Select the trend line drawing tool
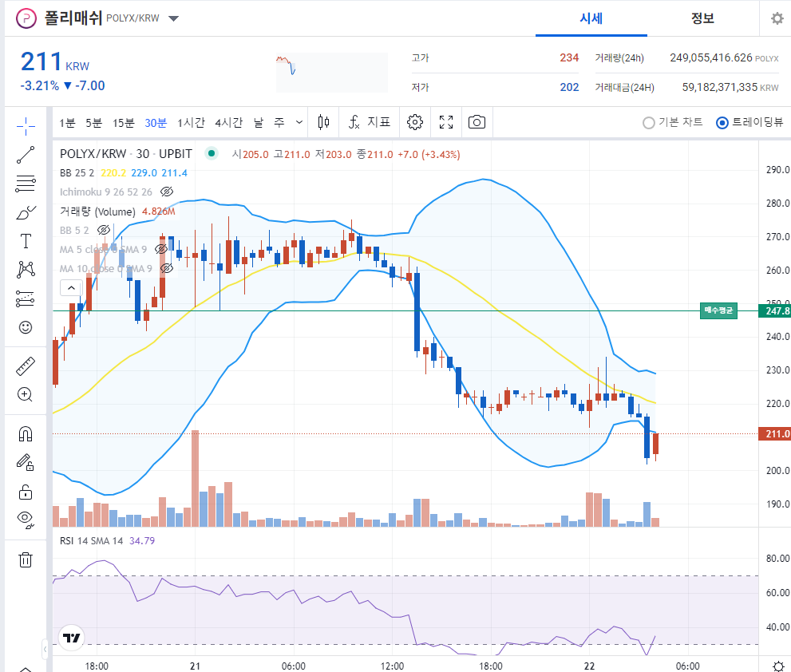 pyautogui.click(x=26, y=155)
